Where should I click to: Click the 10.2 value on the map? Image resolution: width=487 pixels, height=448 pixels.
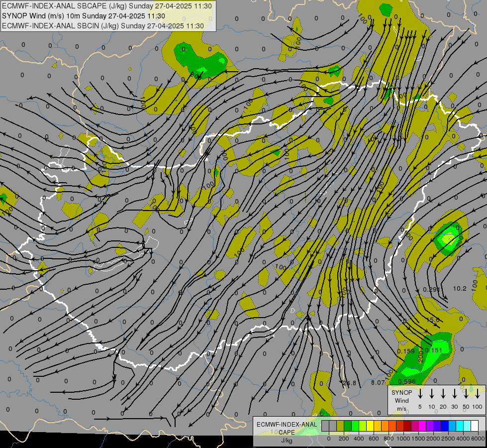tap(460, 289)
